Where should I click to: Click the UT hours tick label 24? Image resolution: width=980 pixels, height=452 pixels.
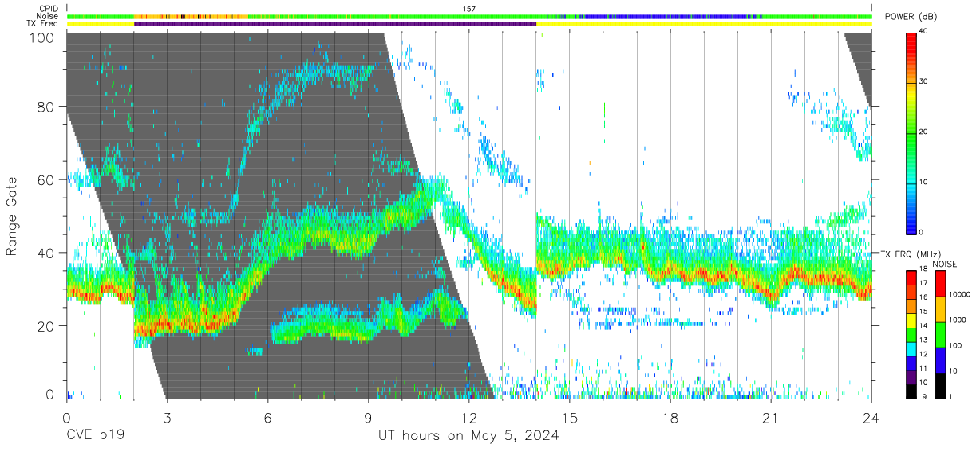(871, 418)
